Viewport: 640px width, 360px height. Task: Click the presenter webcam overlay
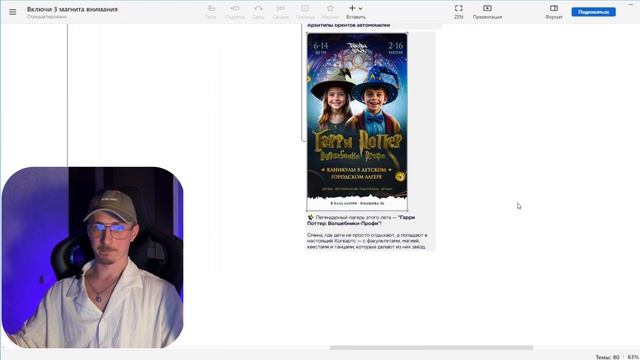93,257
